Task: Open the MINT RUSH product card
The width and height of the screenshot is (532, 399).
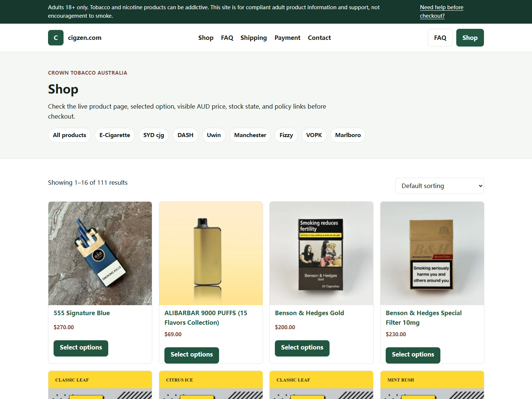Action: (x=432, y=385)
